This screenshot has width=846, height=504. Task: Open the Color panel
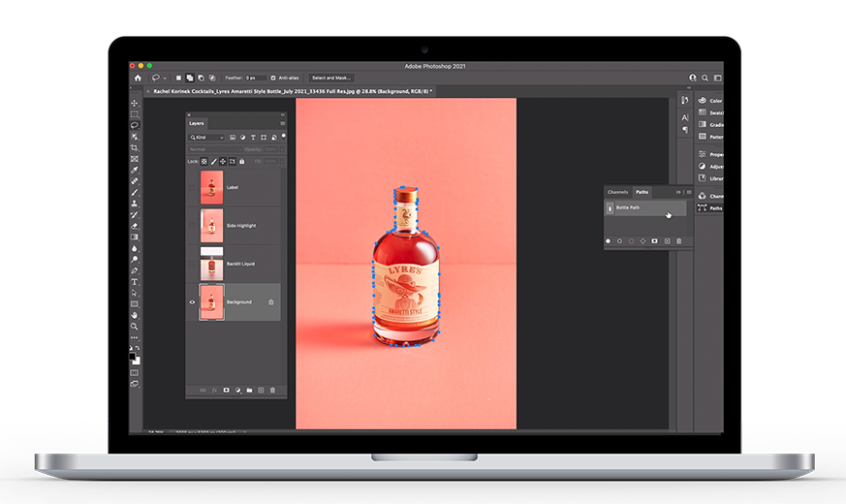click(709, 101)
